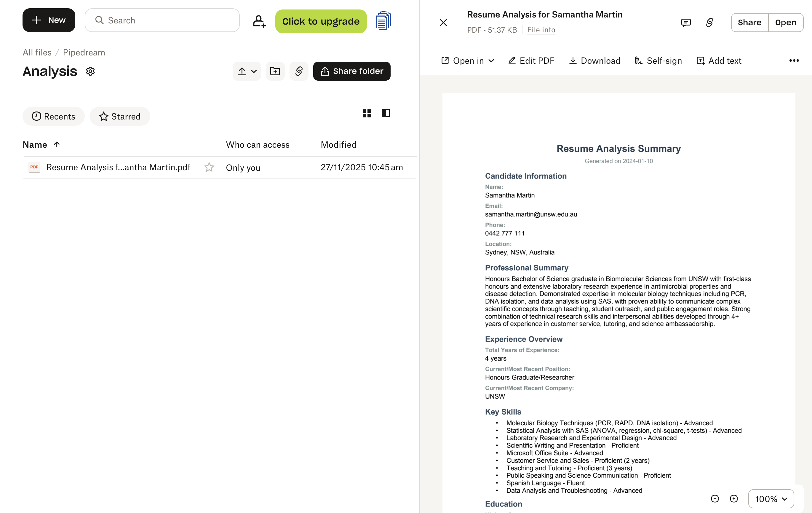Image resolution: width=812 pixels, height=513 pixels.
Task: Open comments on the PDF preview
Action: click(685, 22)
